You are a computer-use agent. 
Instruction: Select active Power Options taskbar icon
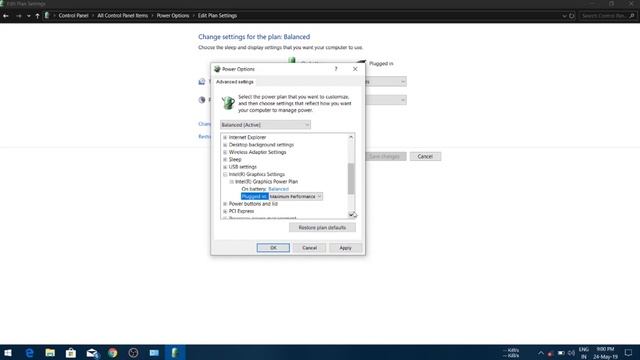[x=175, y=353]
